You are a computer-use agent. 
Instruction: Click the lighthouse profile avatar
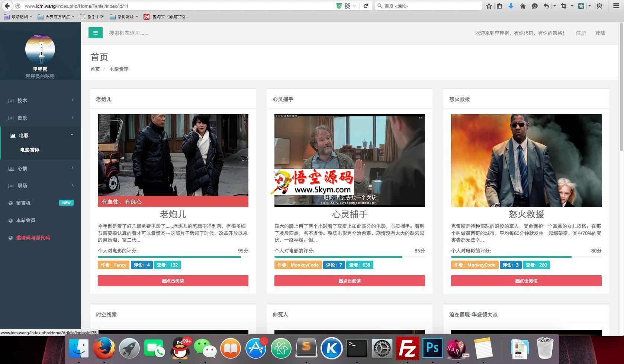(x=40, y=49)
